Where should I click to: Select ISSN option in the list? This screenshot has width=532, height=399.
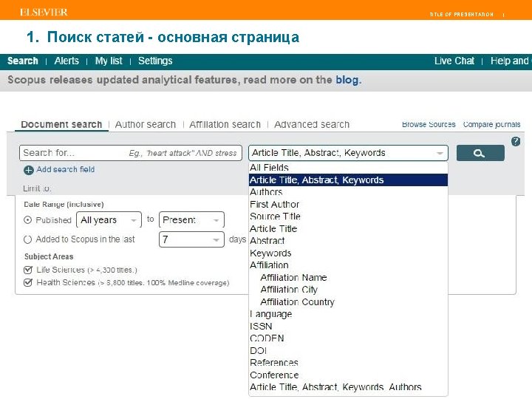[x=348, y=327]
